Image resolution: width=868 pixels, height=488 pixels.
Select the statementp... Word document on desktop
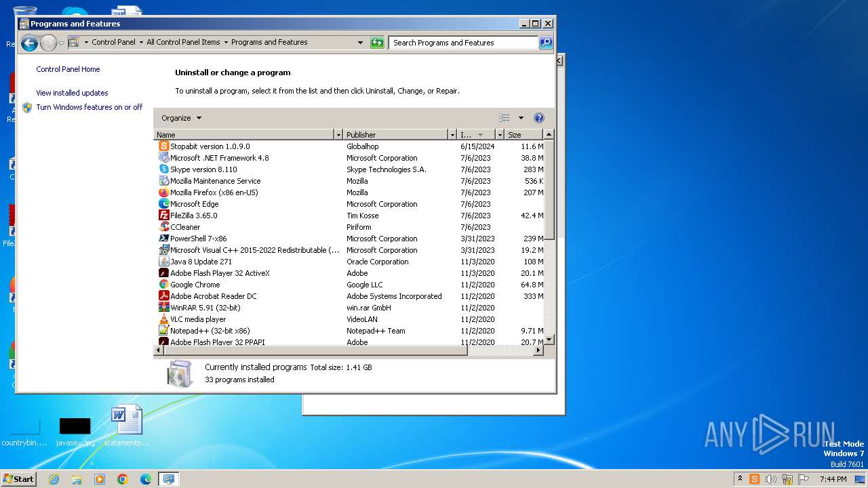point(127,426)
